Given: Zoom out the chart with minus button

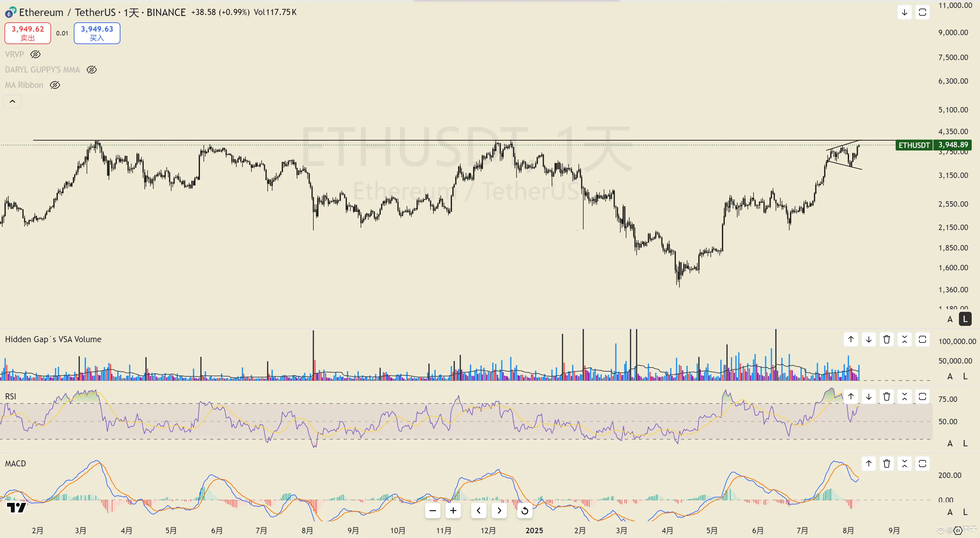Looking at the screenshot, I should 433,511.
